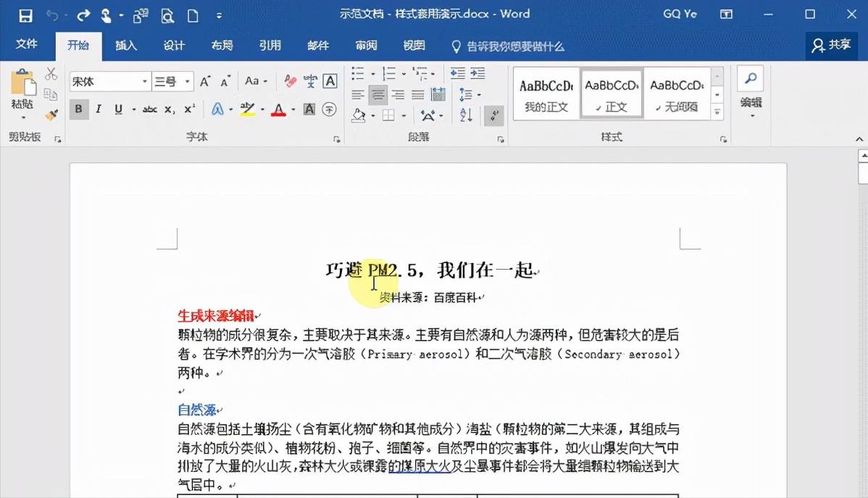
Task: Apply bold formatting to text
Action: click(x=78, y=109)
